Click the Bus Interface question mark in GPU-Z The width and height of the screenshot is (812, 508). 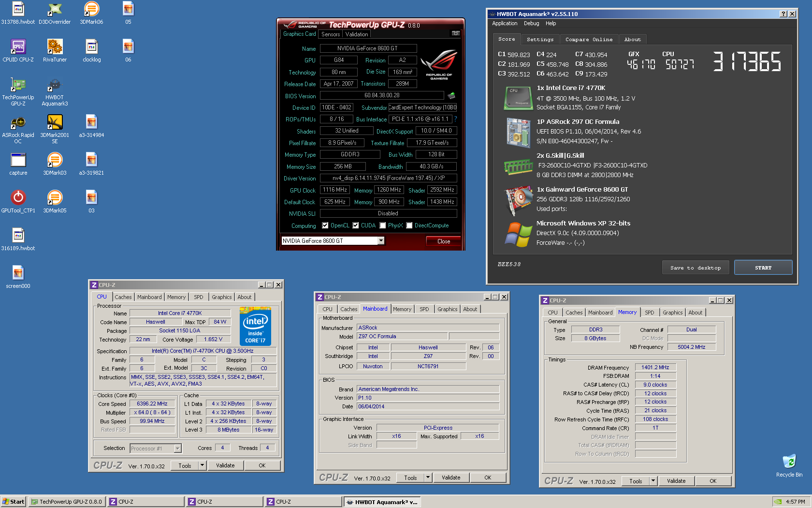[455, 119]
